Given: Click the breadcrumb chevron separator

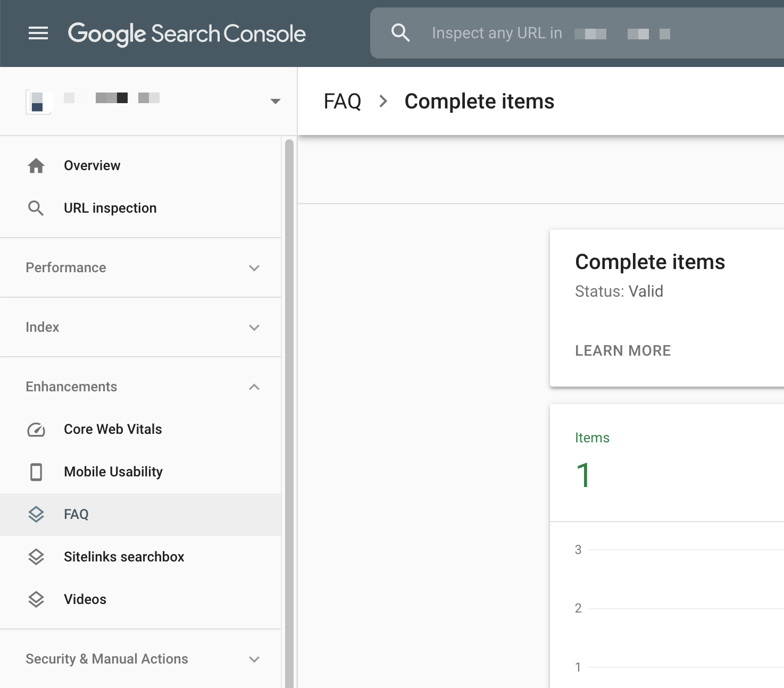Looking at the screenshot, I should (383, 101).
